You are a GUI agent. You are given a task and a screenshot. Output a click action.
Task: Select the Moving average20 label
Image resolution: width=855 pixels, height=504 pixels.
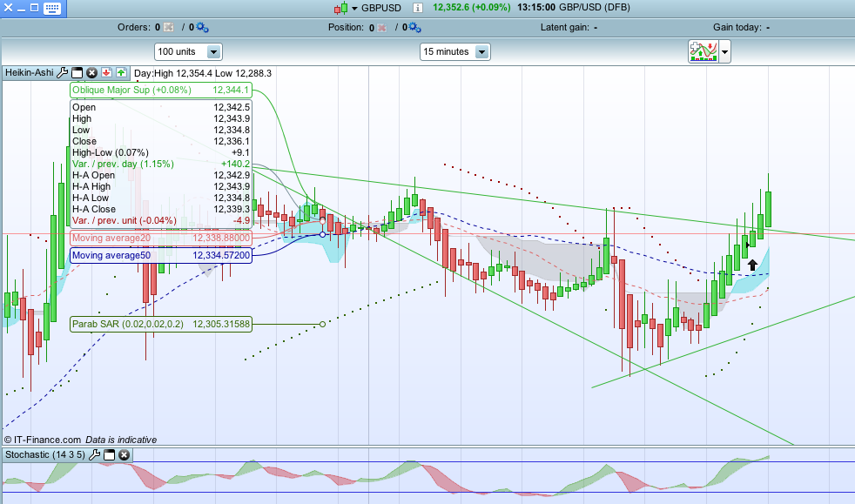click(x=161, y=238)
